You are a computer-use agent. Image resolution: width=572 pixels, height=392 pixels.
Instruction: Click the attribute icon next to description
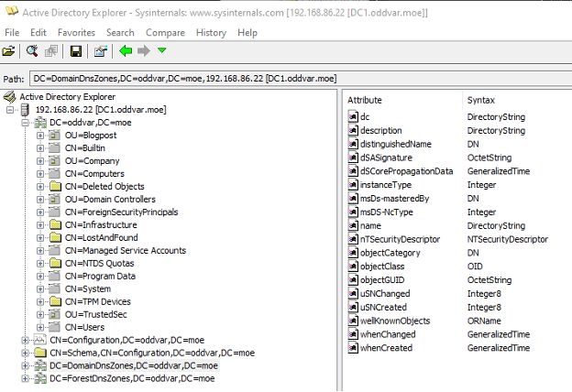coord(353,130)
